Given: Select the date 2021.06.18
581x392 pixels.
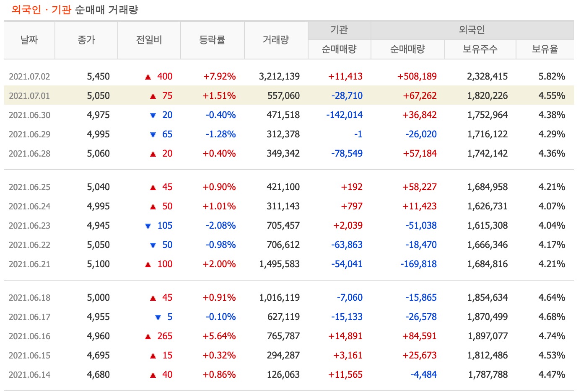Looking at the screenshot, I should click(x=29, y=298).
